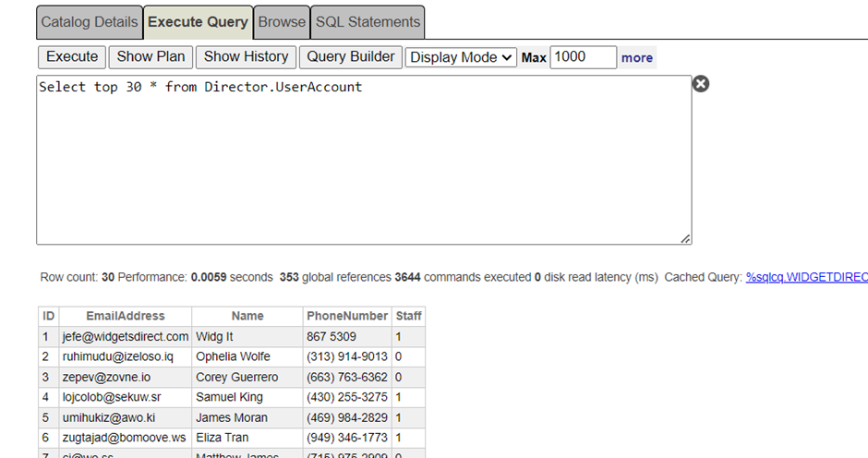Image resolution: width=868 pixels, height=458 pixels.
Task: Open Show History
Action: [246, 57]
